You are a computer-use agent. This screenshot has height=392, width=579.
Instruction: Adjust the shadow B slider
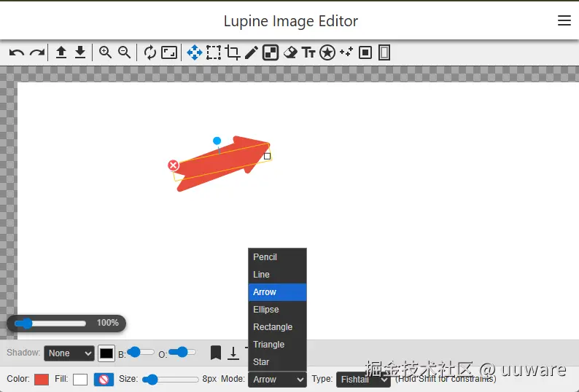click(140, 353)
